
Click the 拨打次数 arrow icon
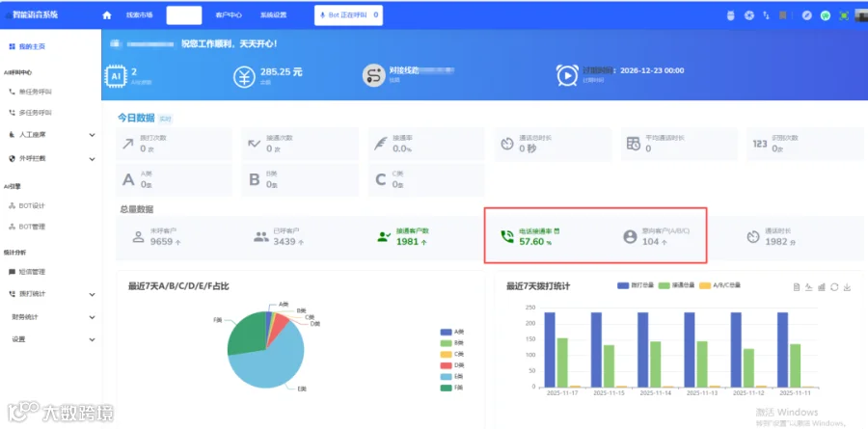pos(128,144)
